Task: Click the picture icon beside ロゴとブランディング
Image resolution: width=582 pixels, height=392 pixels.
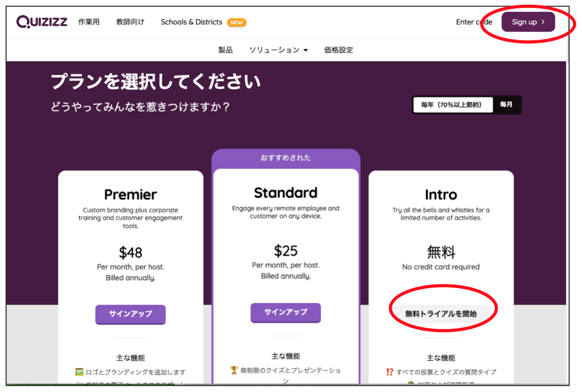Action: click(x=80, y=372)
